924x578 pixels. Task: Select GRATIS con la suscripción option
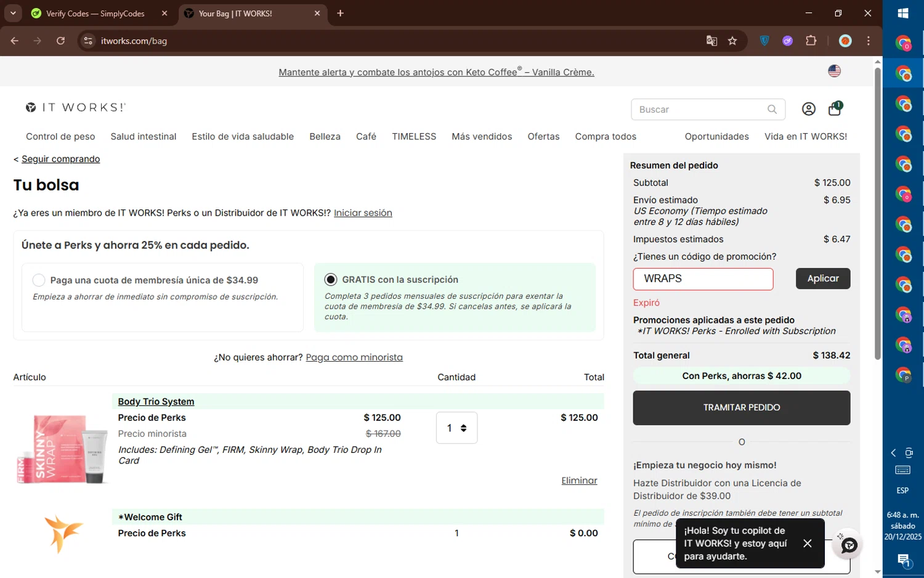(x=331, y=280)
